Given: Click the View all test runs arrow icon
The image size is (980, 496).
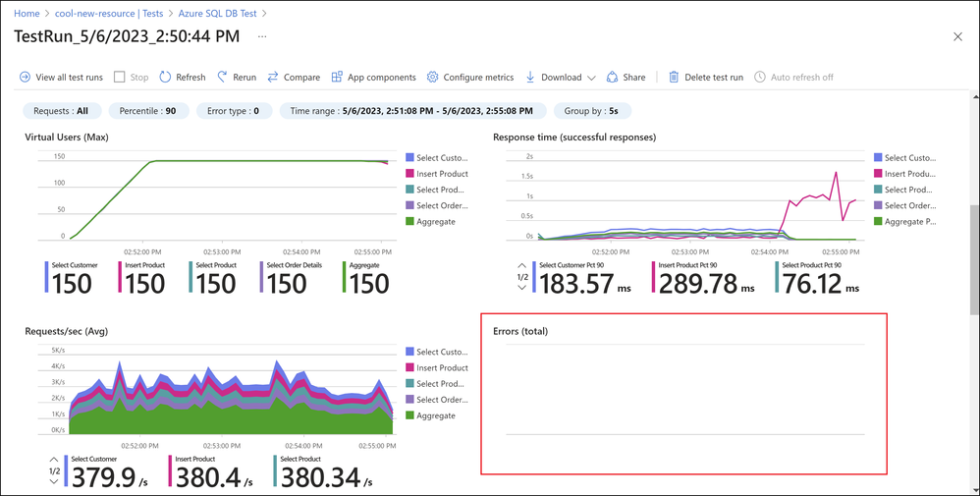Looking at the screenshot, I should 25,77.
